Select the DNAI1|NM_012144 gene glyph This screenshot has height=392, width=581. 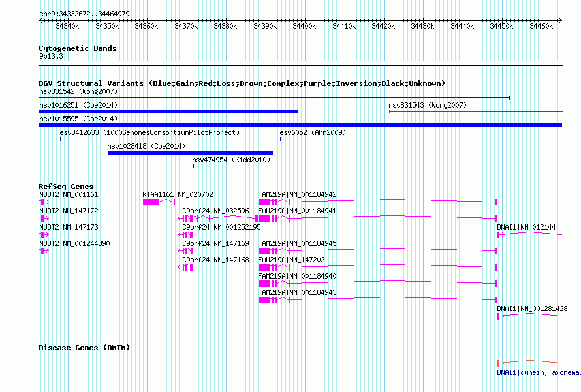coord(530,234)
